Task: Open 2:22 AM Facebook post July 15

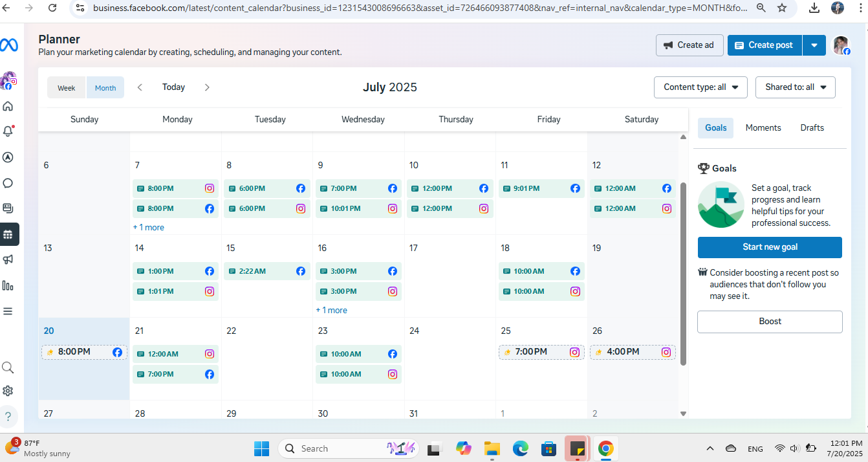Action: pyautogui.click(x=267, y=272)
